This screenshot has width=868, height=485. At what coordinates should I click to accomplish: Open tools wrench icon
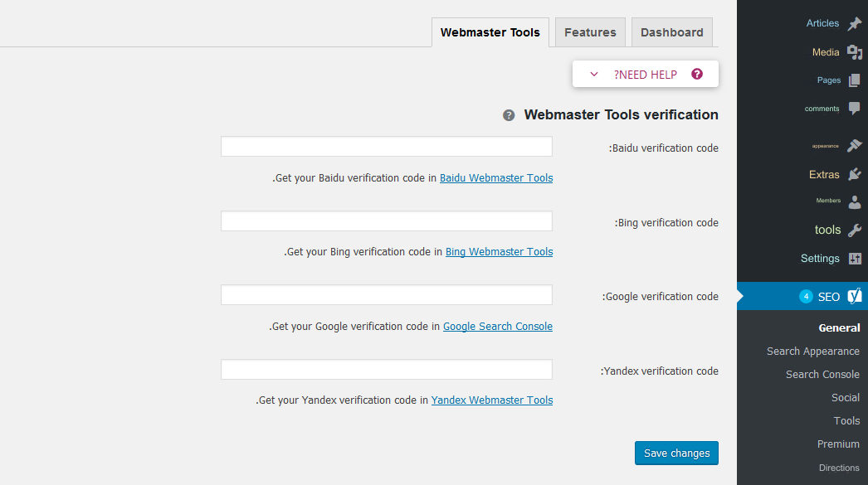(855, 230)
